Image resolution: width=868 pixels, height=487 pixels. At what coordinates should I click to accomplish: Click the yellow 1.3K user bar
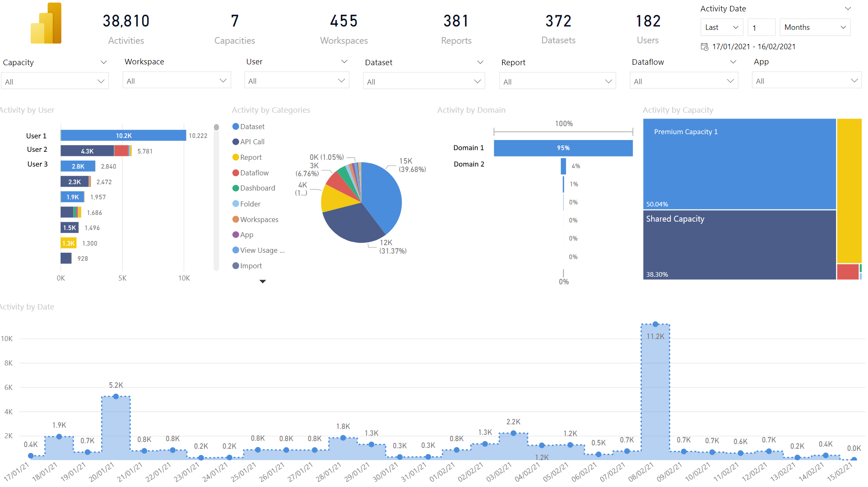tap(69, 243)
